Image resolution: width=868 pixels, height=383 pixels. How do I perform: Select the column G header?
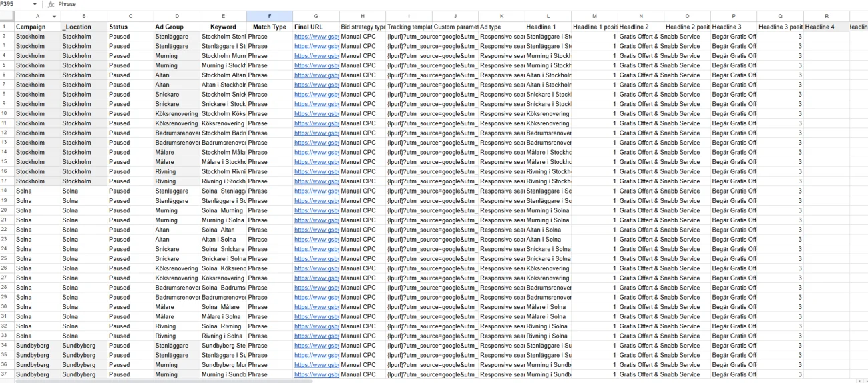point(316,16)
